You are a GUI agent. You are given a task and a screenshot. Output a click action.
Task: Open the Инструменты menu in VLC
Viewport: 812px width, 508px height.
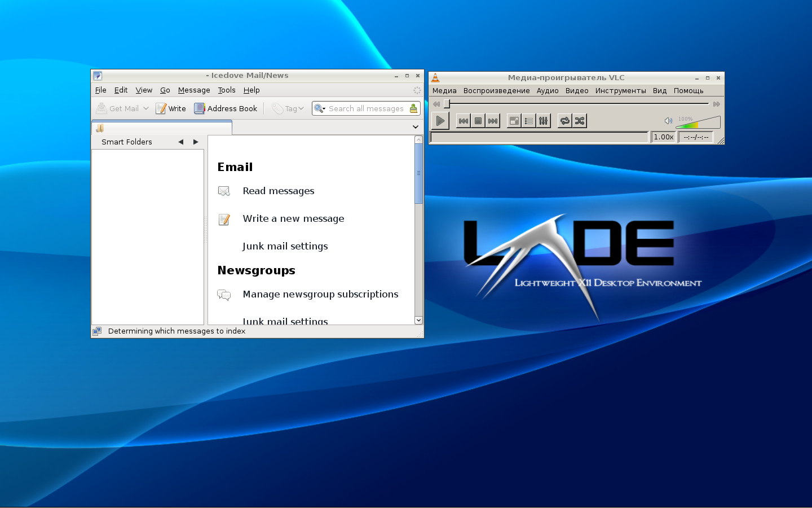click(x=621, y=90)
